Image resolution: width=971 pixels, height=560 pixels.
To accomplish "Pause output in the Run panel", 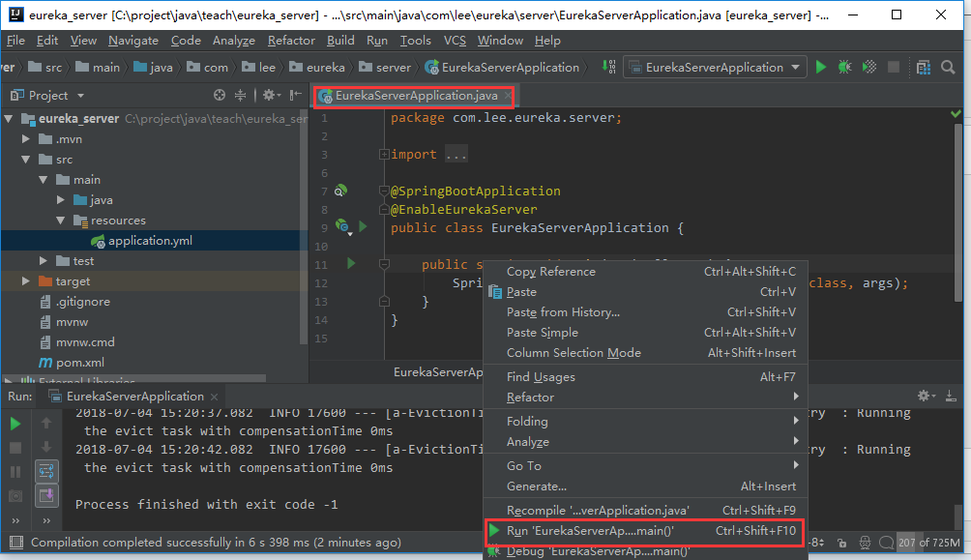I will [15, 472].
